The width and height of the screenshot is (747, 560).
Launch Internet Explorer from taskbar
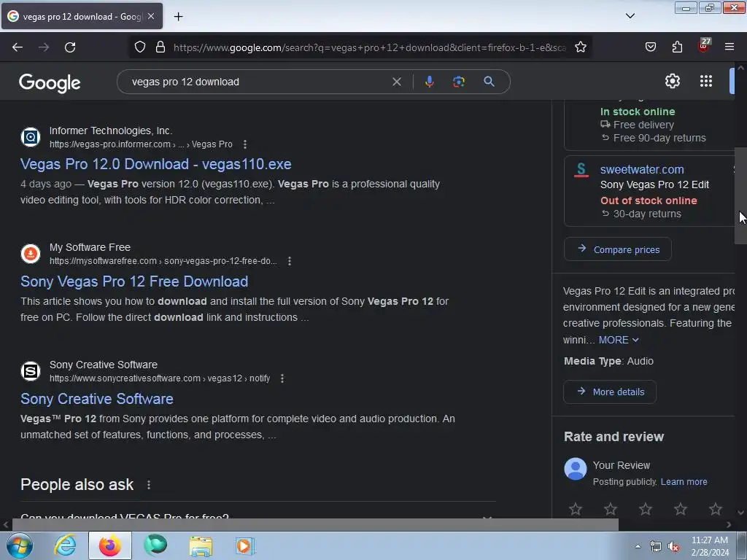pos(65,545)
